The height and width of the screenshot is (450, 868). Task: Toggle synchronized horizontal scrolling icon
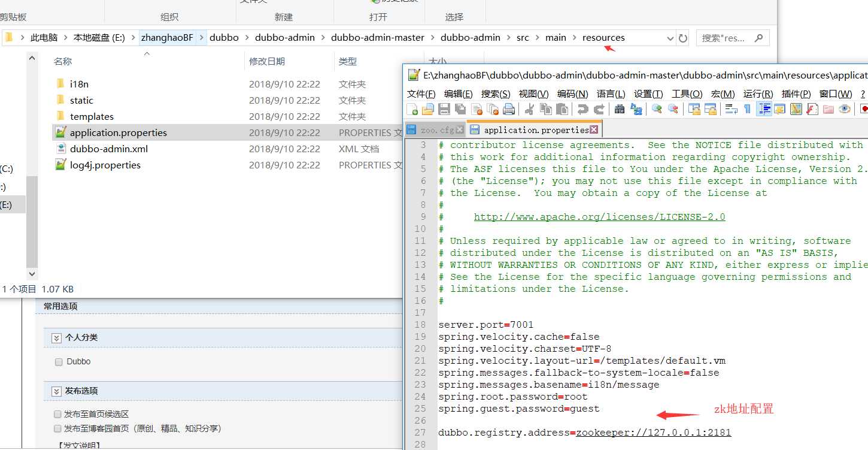711,109
